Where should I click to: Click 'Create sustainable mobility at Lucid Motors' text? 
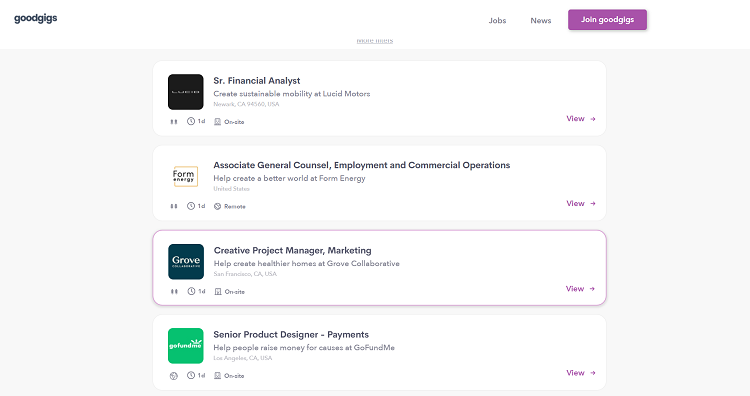click(292, 94)
